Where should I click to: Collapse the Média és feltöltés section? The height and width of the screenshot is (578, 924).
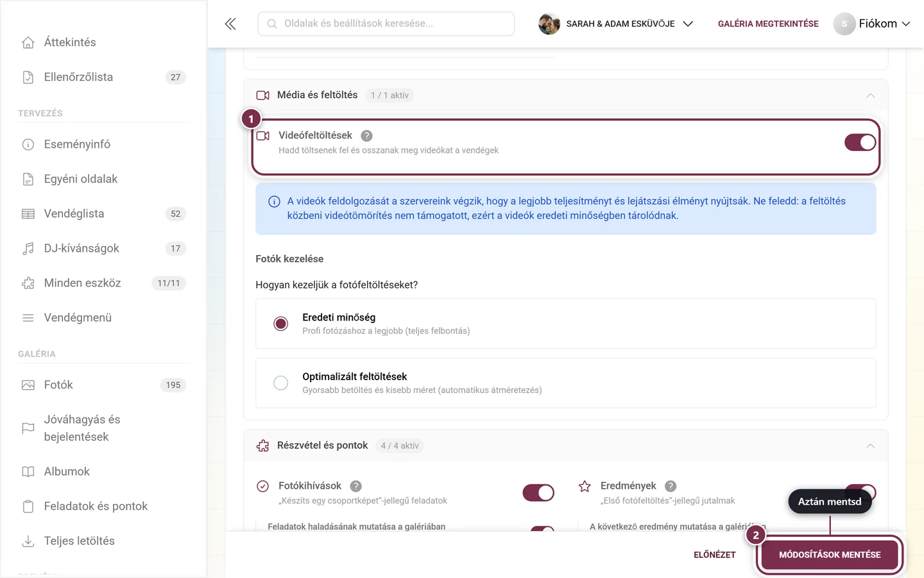pos(871,95)
